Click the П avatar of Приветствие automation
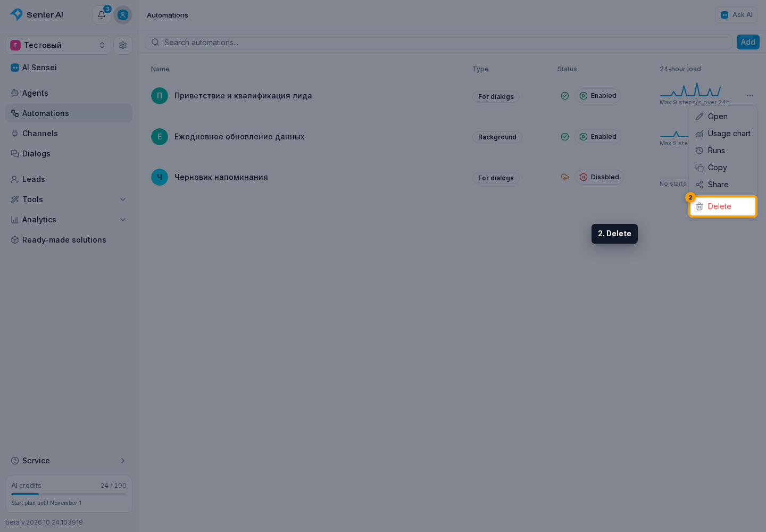This screenshot has height=532, width=766. (160, 96)
